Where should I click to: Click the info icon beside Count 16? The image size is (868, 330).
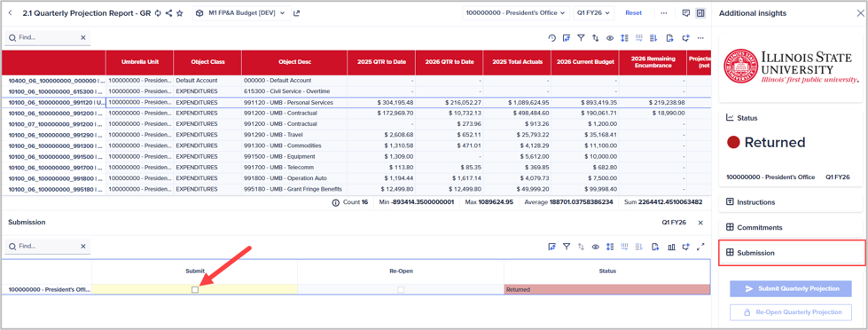[x=335, y=202]
